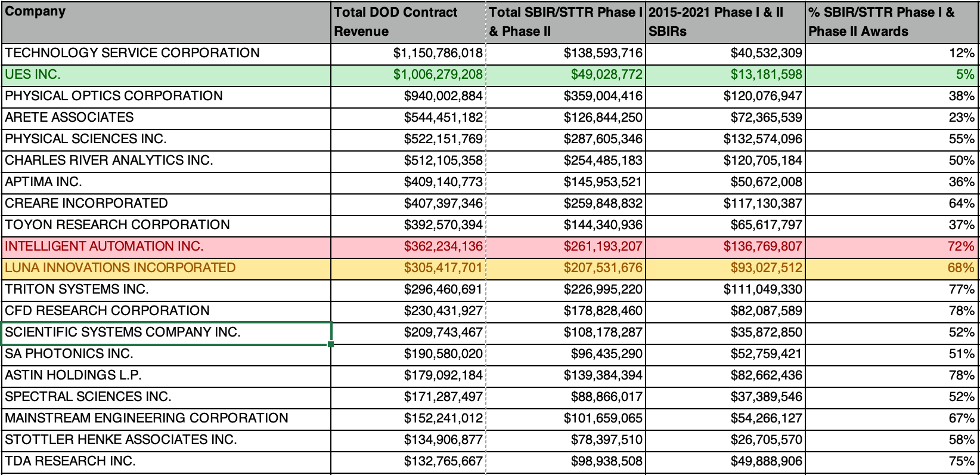Screen dimensions: 980x475
Task: Click the TECHNOLOGY SERVICE CORPORATION cell
Action: coord(166,54)
